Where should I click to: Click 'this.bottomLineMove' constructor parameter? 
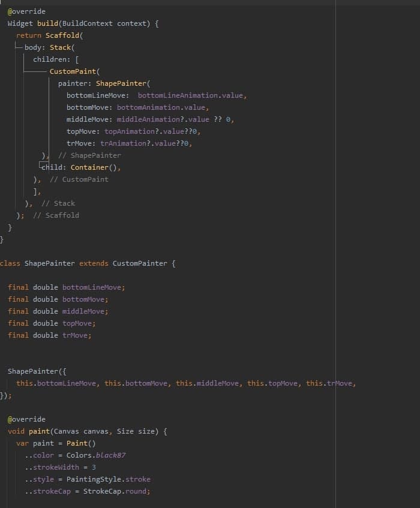point(56,383)
